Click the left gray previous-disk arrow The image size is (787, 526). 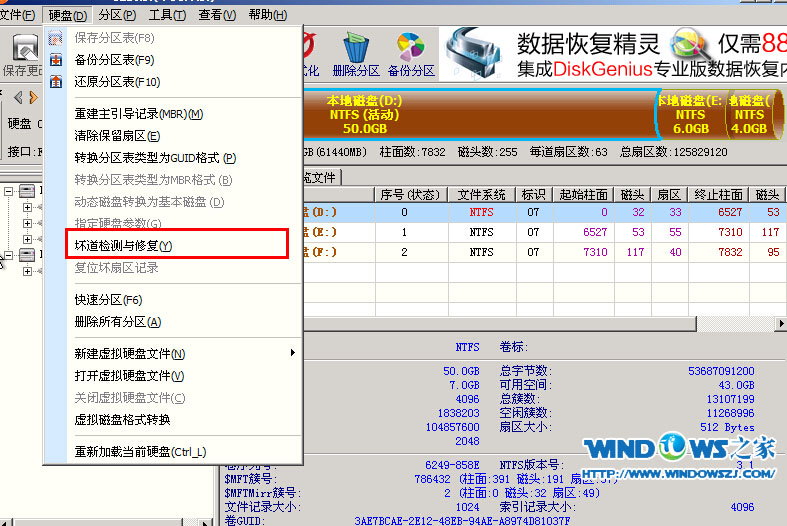pyautogui.click(x=16, y=97)
